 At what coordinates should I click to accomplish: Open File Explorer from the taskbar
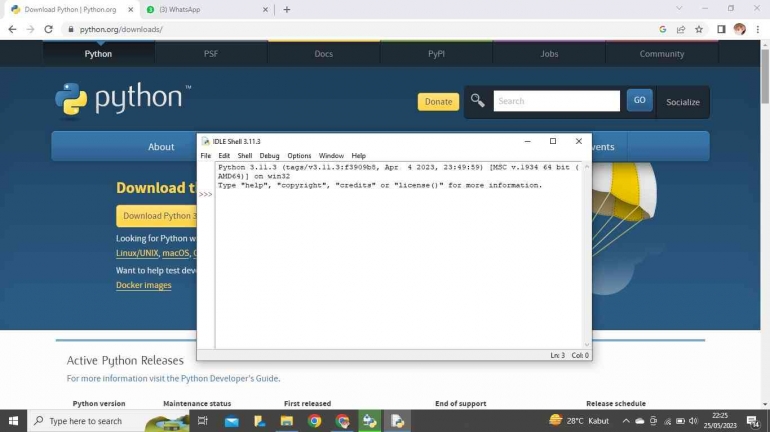[287, 421]
